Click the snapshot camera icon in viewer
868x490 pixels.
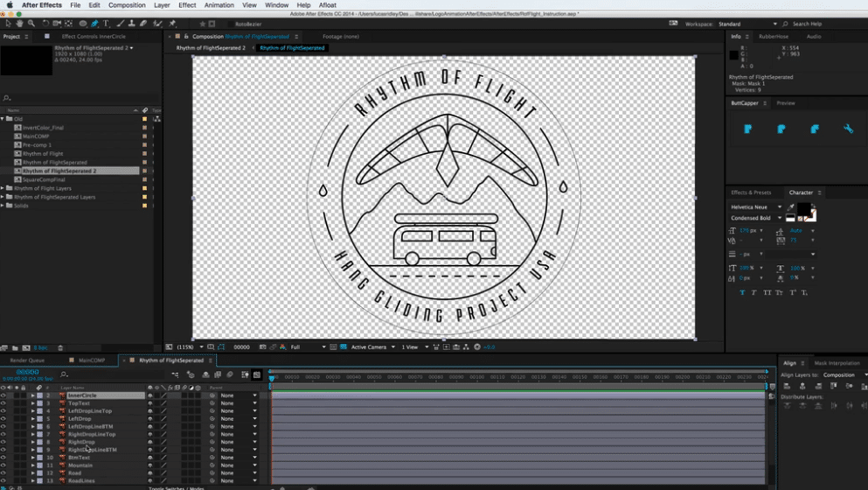(263, 347)
